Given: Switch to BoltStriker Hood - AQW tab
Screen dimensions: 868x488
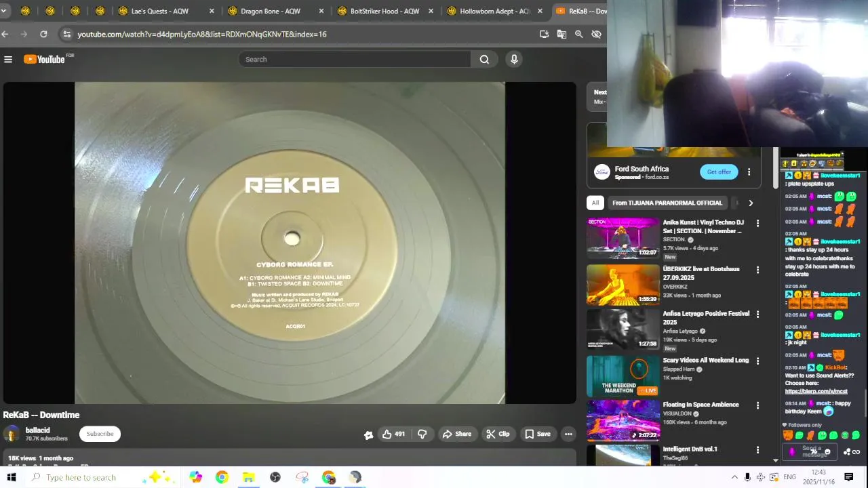Looking at the screenshot, I should 385,11.
